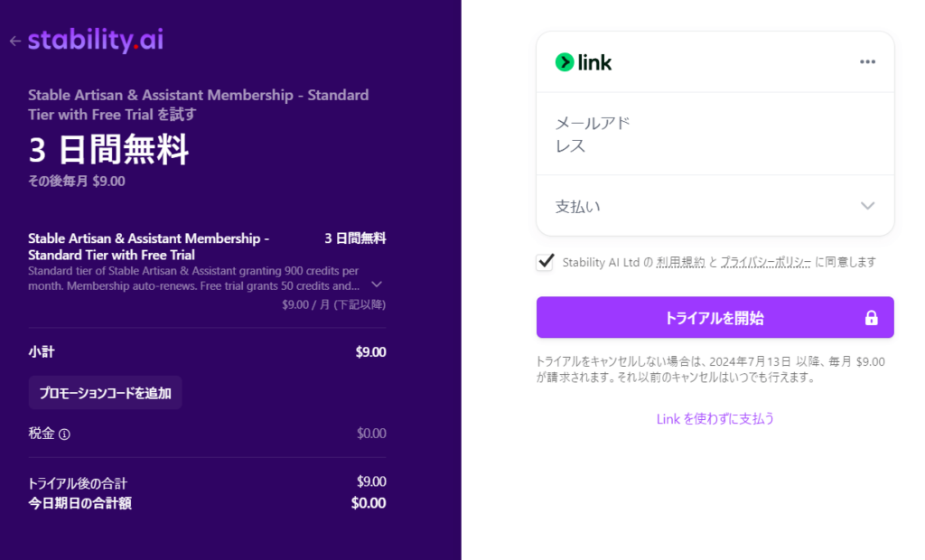
Task: Open the 利用規約 terms link
Action: click(681, 262)
